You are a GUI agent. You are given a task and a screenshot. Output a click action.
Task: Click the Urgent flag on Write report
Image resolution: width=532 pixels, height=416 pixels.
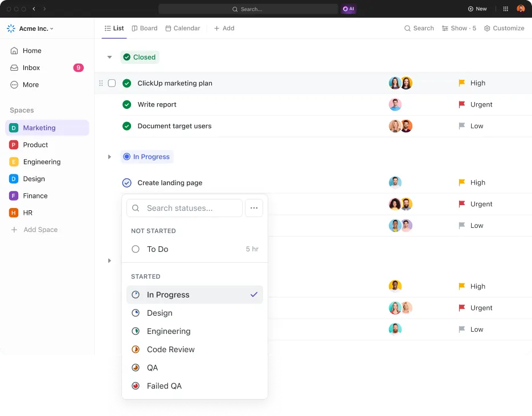(x=461, y=104)
